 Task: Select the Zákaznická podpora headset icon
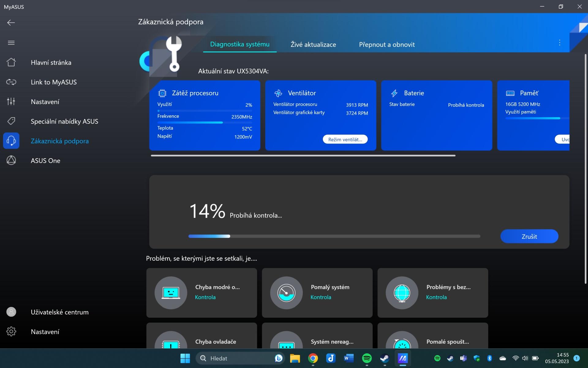pyautogui.click(x=11, y=141)
